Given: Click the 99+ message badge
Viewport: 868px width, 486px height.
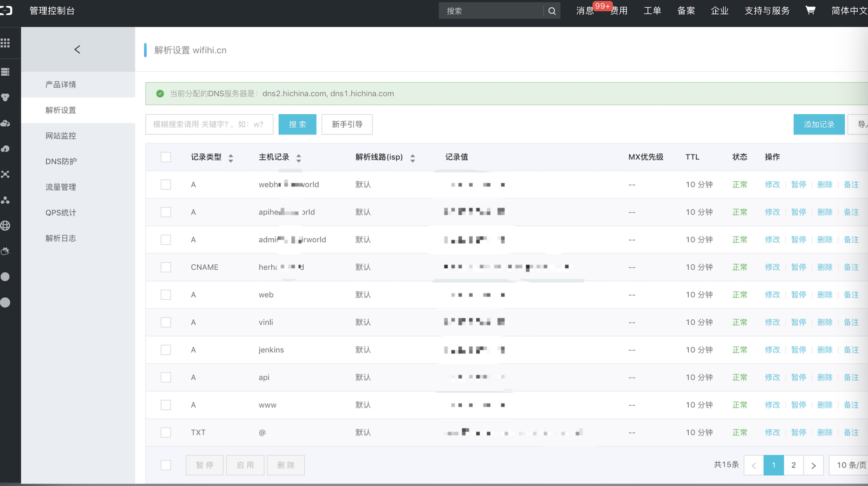Looking at the screenshot, I should click(603, 6).
